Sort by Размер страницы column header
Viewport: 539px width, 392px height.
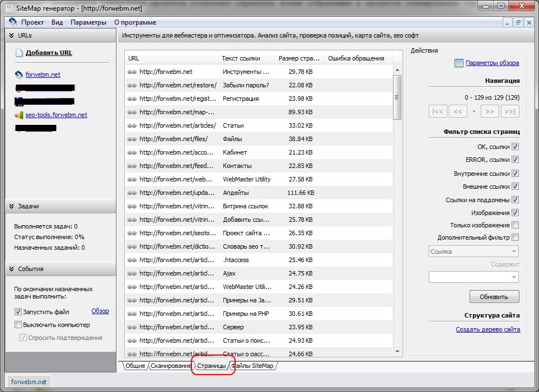(299, 58)
